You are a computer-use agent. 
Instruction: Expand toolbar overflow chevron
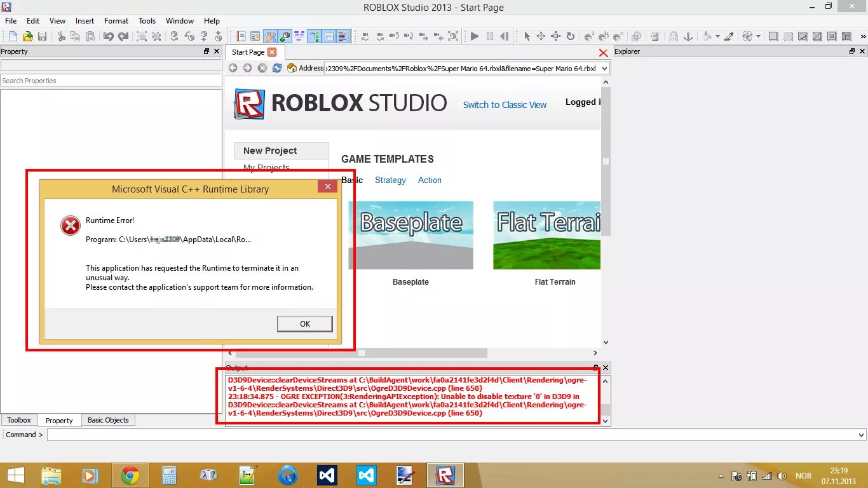[x=862, y=37]
